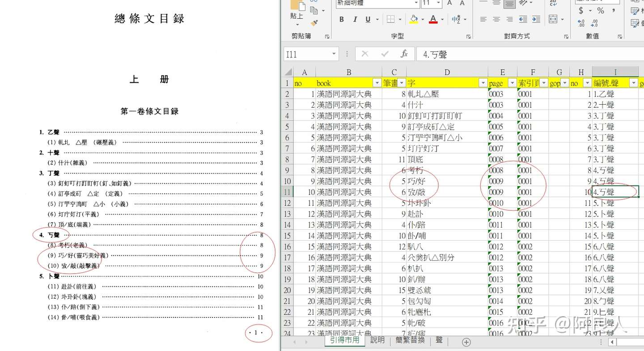644x351 pixels.
Task: Open the font size 11 dropdown
Action: (x=439, y=3)
